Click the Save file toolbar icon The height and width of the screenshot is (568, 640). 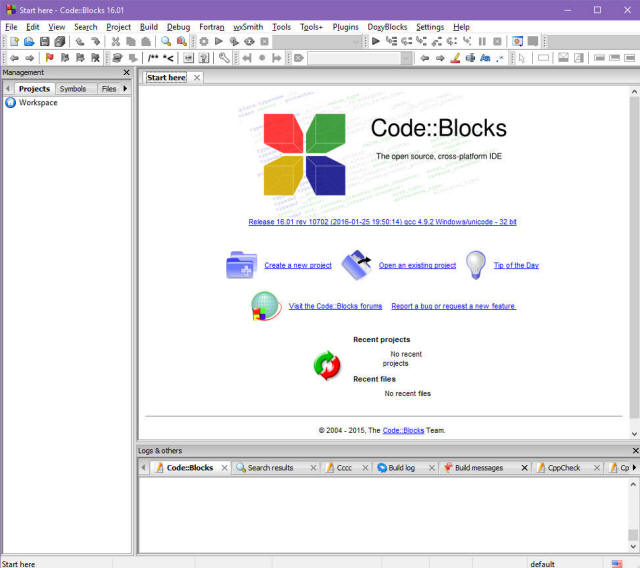click(x=45, y=42)
